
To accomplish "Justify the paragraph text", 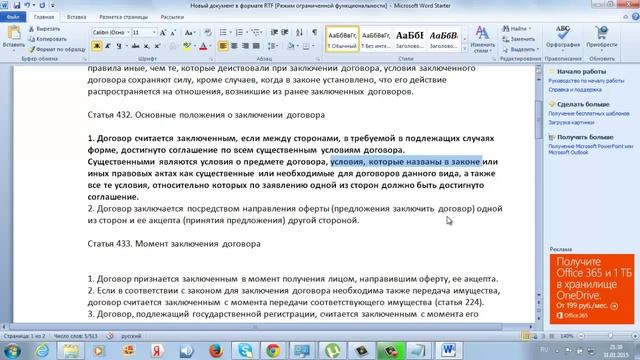I will click(256, 46).
